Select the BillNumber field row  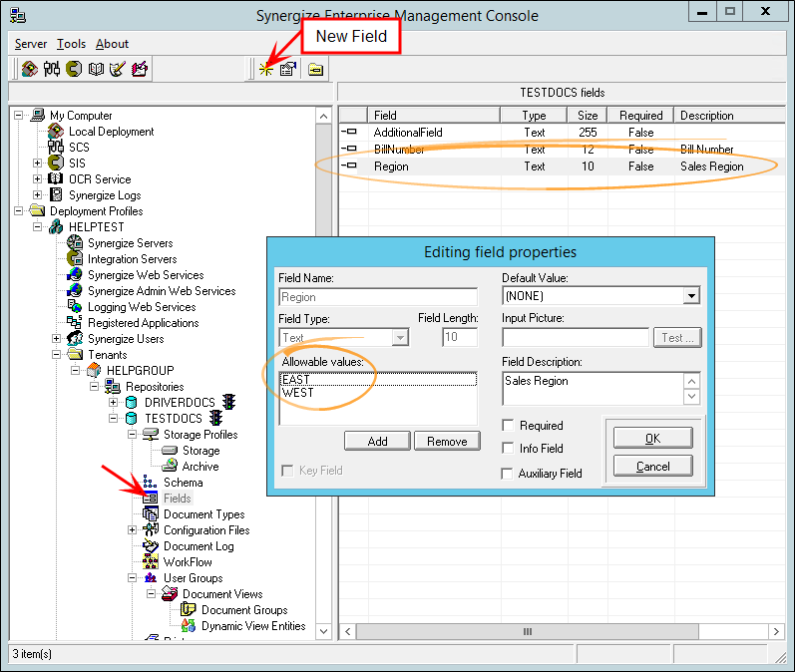tap(562, 149)
